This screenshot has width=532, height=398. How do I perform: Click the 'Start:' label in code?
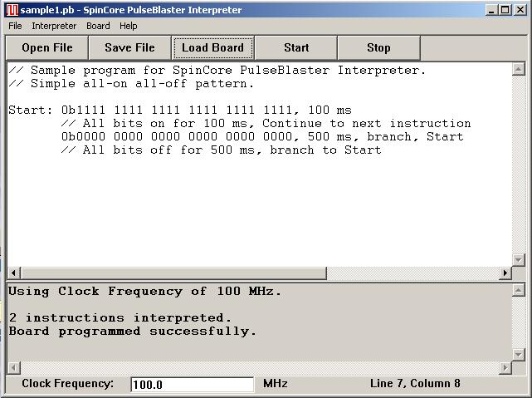pyautogui.click(x=31, y=110)
